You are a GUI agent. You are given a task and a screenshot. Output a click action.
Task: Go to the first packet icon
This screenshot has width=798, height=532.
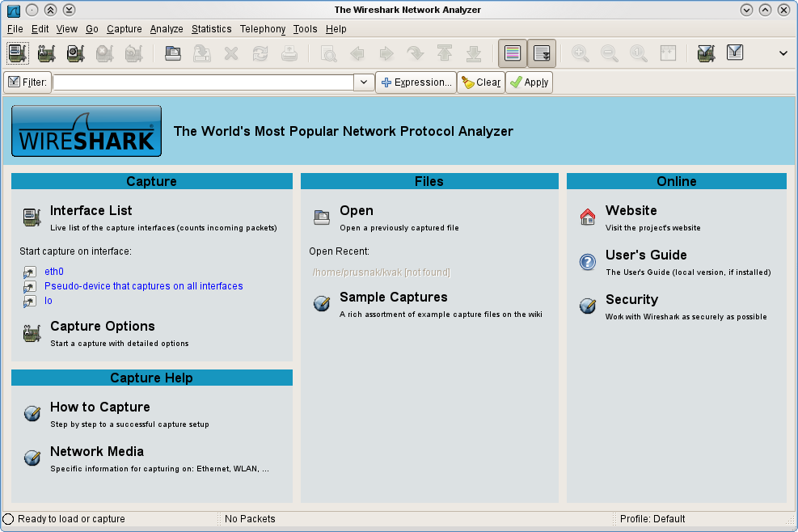[x=445, y=53]
